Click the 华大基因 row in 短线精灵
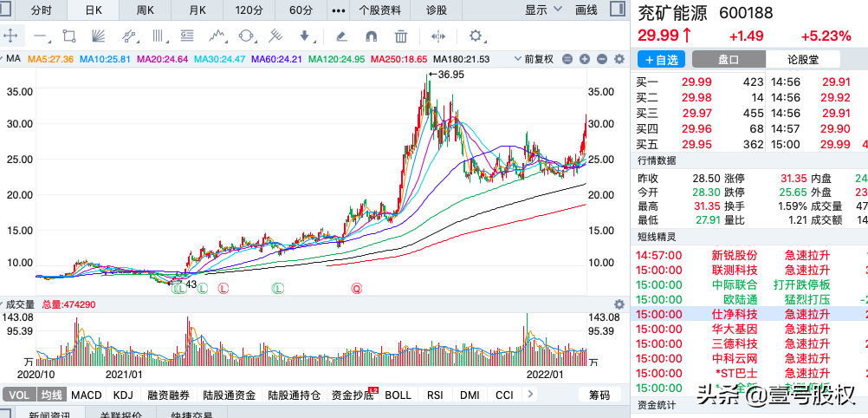Viewport: 868px width, 418px height. click(x=749, y=329)
